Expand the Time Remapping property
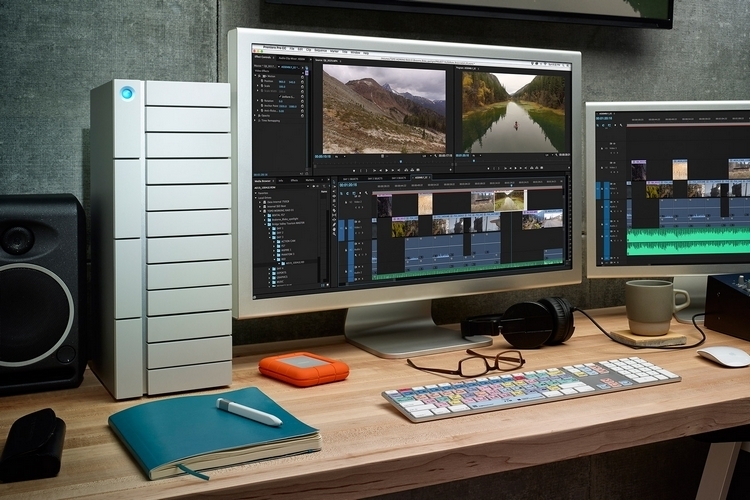The width and height of the screenshot is (750, 500). (257, 120)
